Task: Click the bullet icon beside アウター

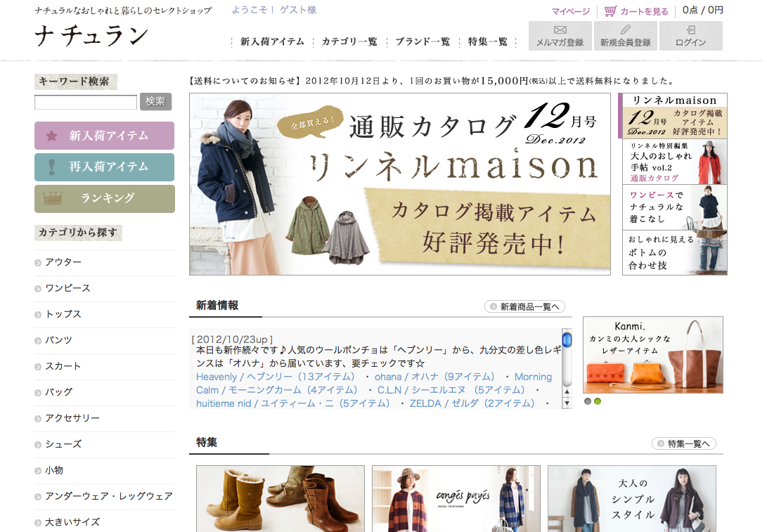Action: tap(38, 263)
